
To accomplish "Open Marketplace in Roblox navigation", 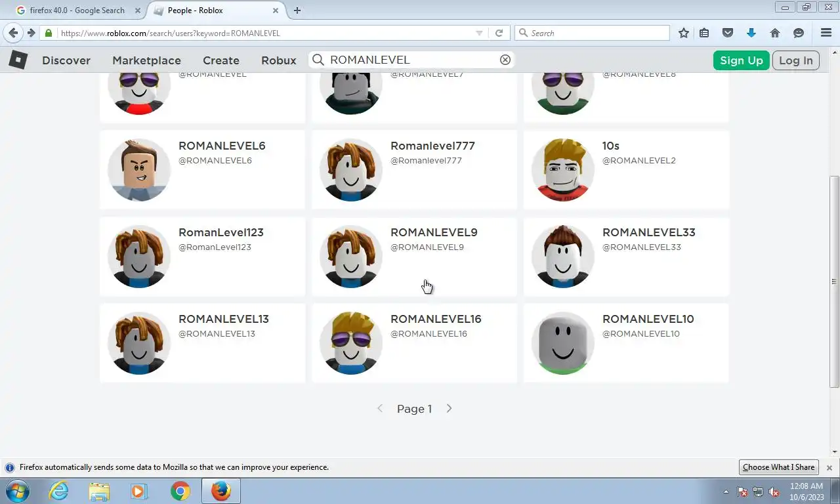I will [x=146, y=60].
